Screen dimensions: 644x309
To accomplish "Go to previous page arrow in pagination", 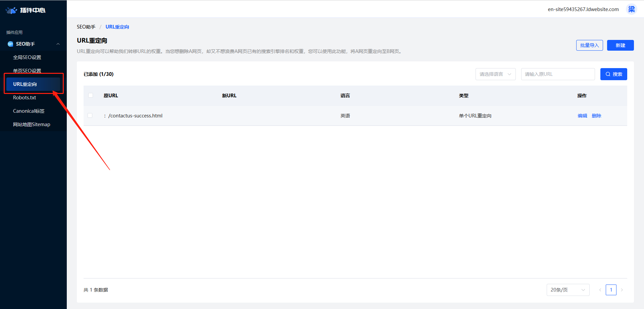I will (x=600, y=290).
